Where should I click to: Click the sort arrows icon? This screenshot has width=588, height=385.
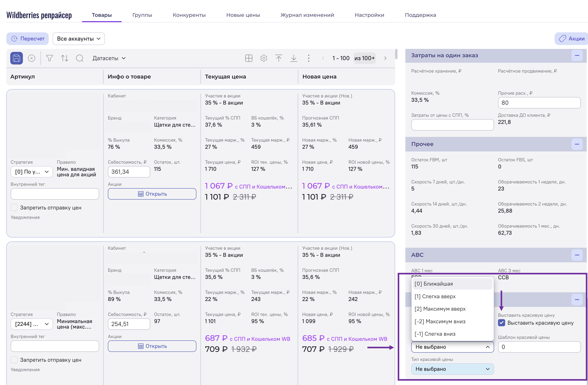coord(65,58)
